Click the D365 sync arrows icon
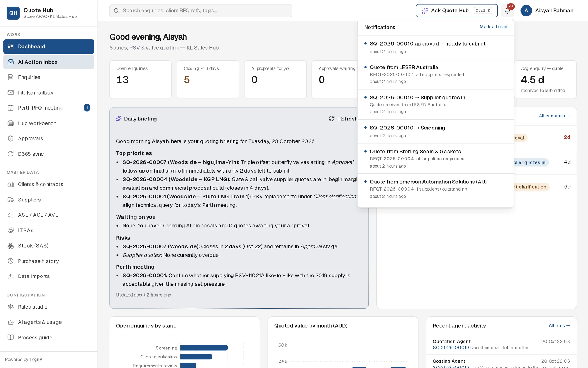 tap(11, 154)
